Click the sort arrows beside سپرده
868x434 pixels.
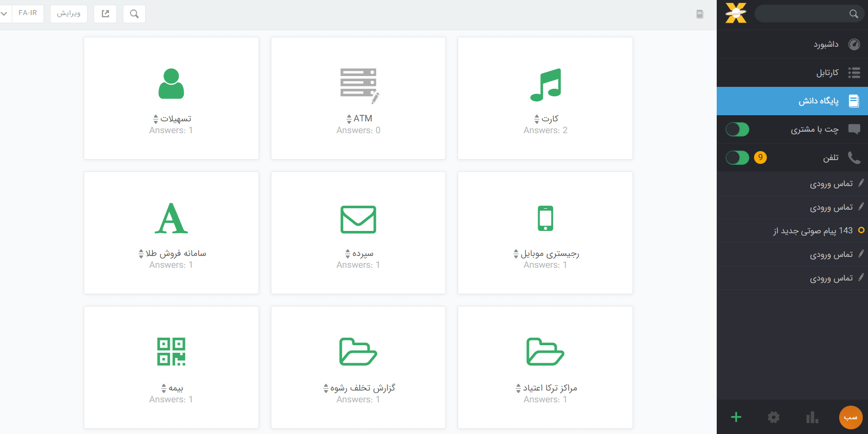347,254
